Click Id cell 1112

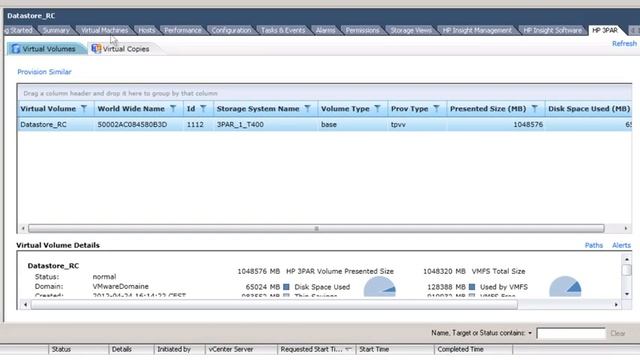195,124
